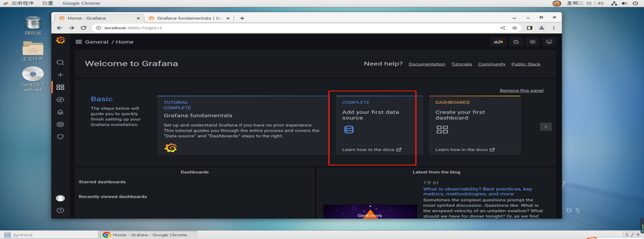
Task: Click Remove this panel link
Action: (x=521, y=90)
